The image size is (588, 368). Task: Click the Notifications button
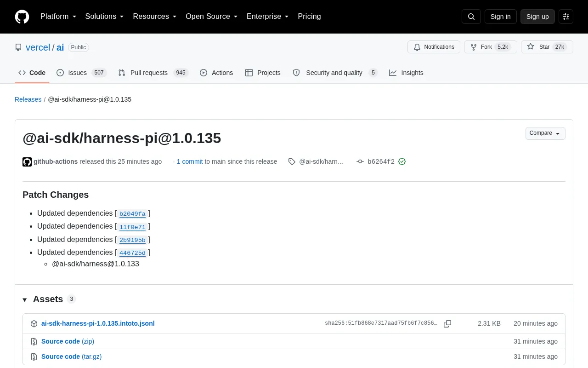coord(434,47)
